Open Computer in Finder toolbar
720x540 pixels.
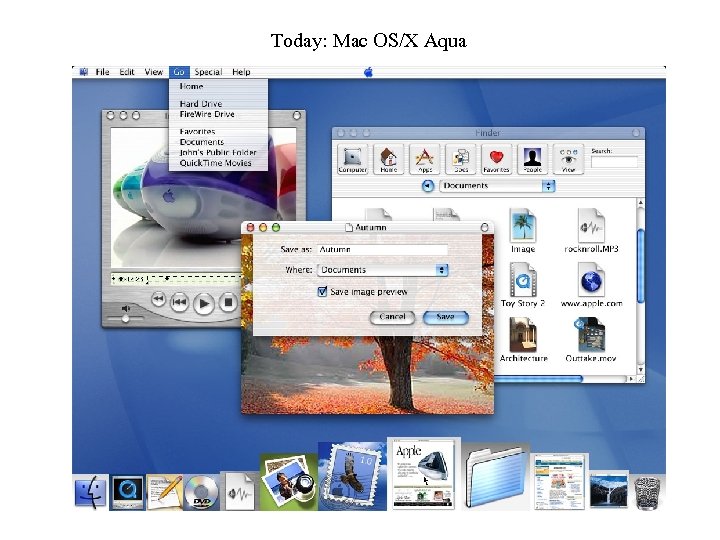coord(352,159)
